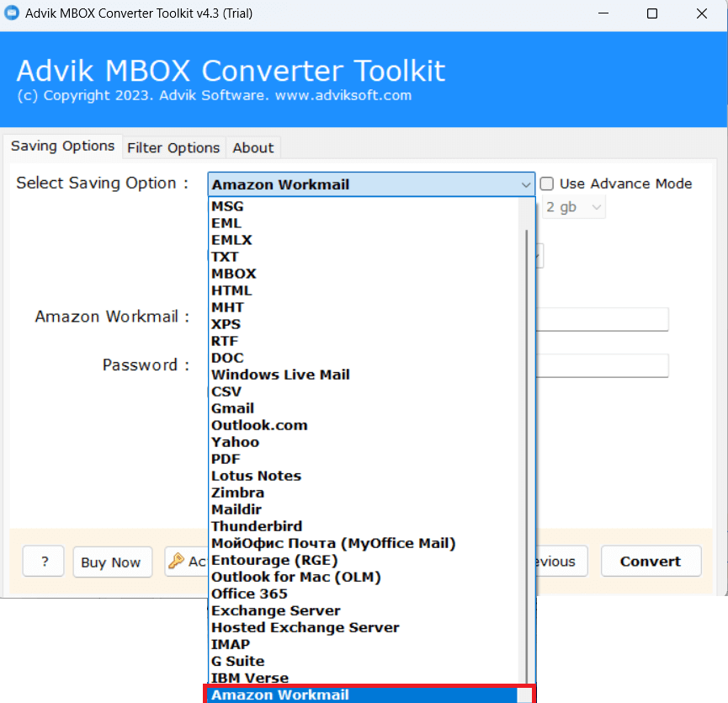Image resolution: width=728 pixels, height=703 pixels.
Task: Choose Zimbra from the list
Action: [x=364, y=493]
